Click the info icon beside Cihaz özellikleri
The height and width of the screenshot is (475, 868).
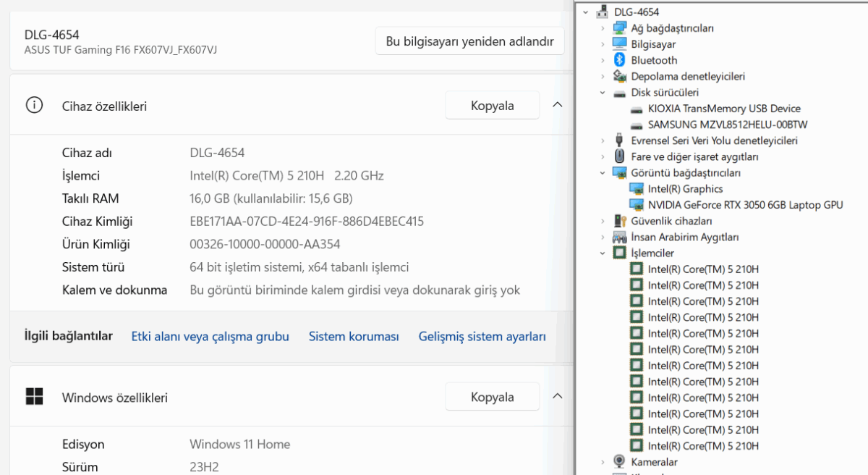click(x=34, y=106)
